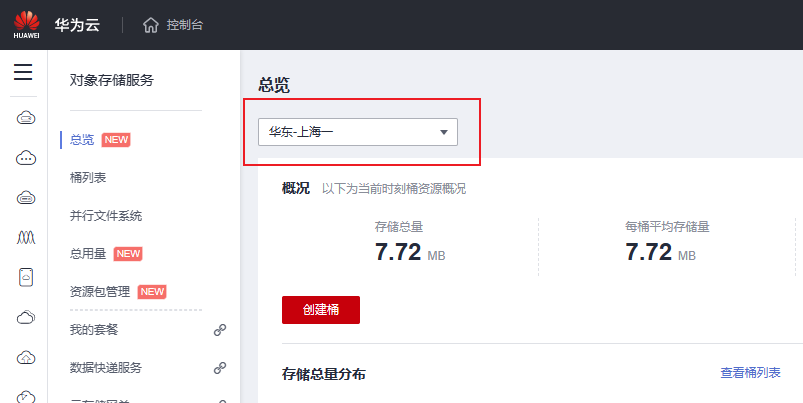Open 资源包管理 in the sidebar
This screenshot has height=403, width=803.
100,291
